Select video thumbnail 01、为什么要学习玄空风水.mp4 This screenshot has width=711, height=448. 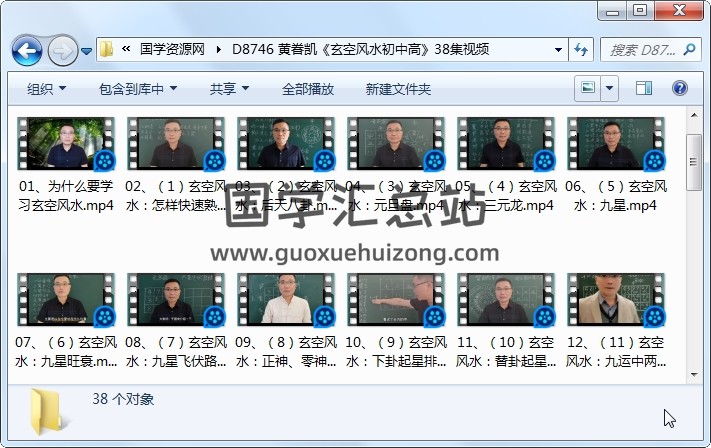click(x=66, y=144)
